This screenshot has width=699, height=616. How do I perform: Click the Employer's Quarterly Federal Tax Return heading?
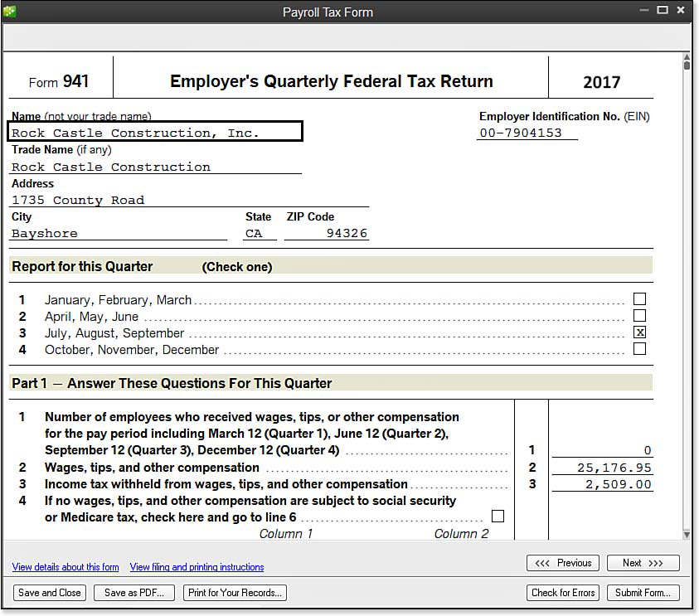point(332,81)
